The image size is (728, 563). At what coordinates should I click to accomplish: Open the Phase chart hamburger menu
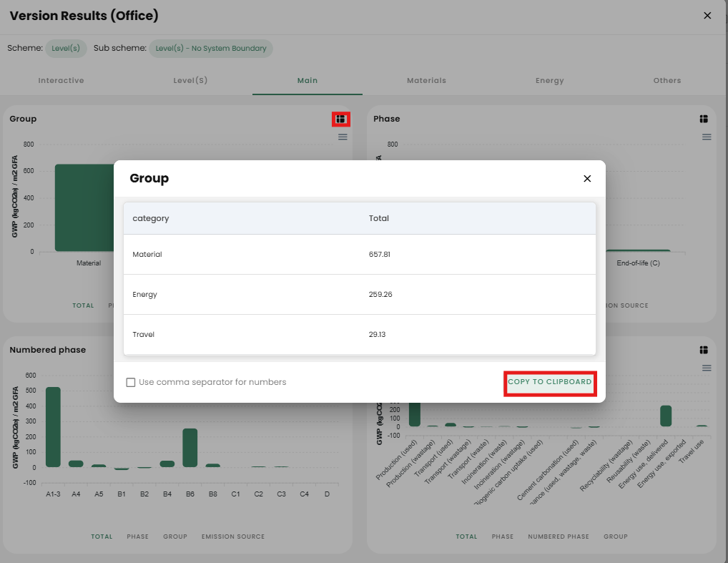707,137
